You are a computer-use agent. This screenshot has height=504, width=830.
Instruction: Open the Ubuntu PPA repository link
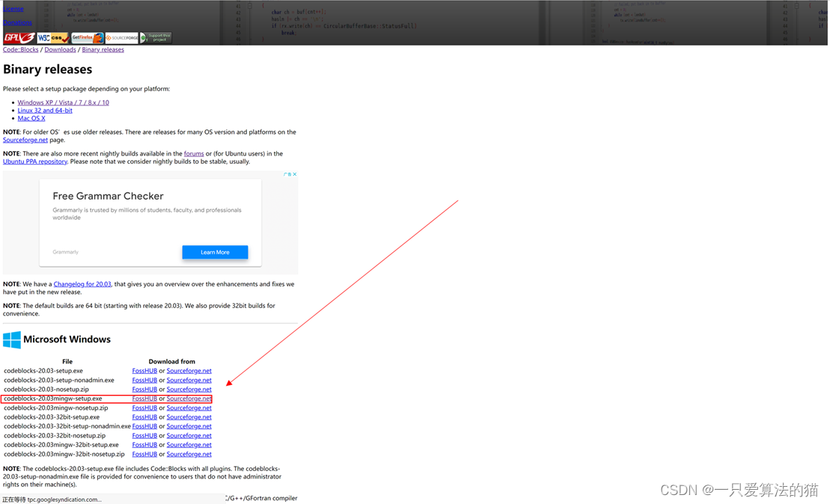click(35, 162)
